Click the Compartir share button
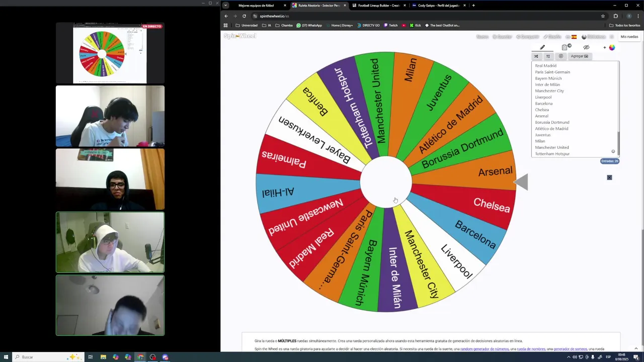Image resolution: width=644 pixels, height=362 pixels. (527, 37)
